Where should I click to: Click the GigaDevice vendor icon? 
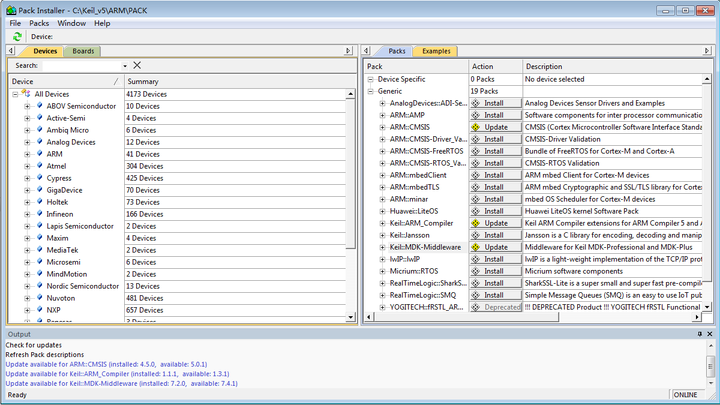[39, 190]
